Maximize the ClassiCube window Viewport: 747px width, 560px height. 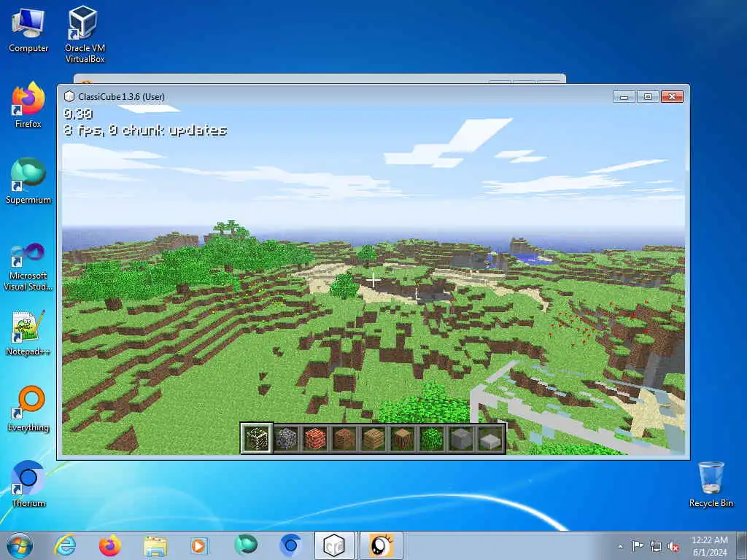(x=648, y=97)
